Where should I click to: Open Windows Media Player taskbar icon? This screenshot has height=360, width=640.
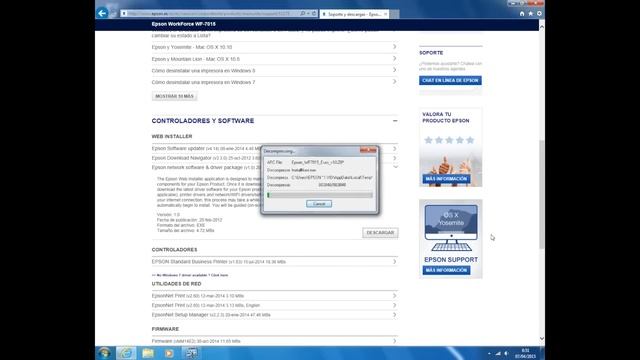pos(169,353)
